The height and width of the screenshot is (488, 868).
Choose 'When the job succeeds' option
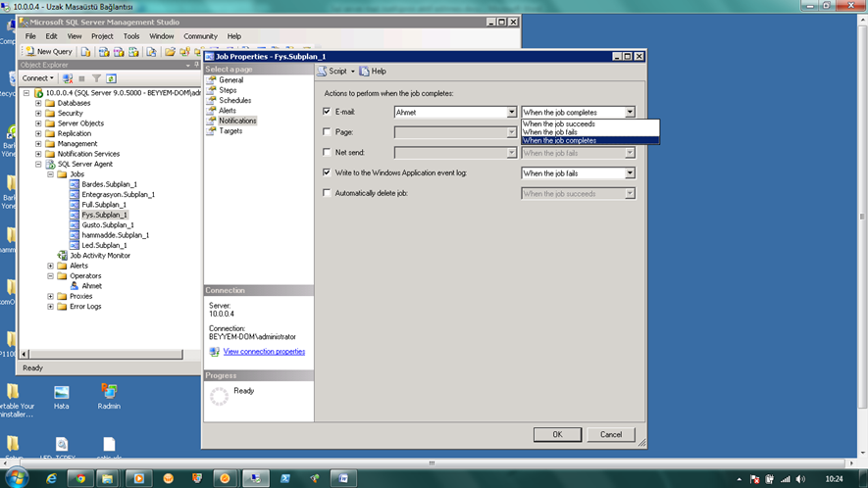coord(590,123)
